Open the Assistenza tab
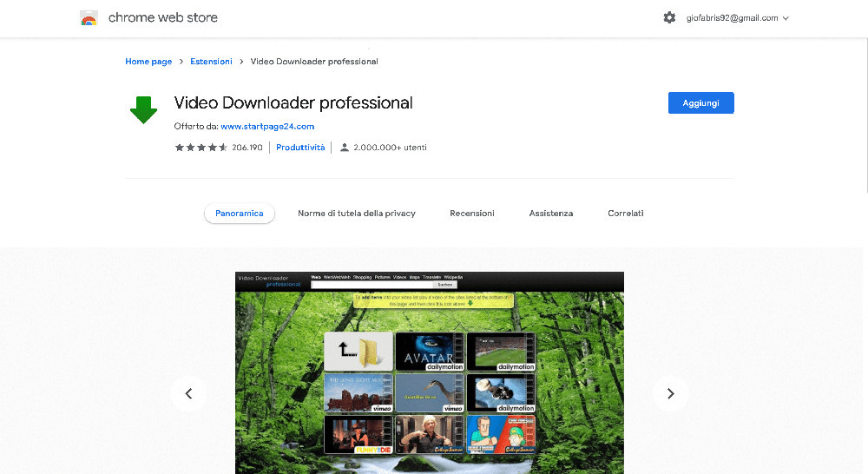Image resolution: width=868 pixels, height=474 pixels. [551, 214]
